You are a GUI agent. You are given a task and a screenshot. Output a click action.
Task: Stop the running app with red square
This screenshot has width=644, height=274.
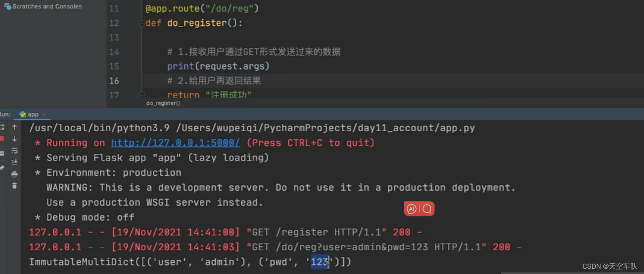coord(2,139)
